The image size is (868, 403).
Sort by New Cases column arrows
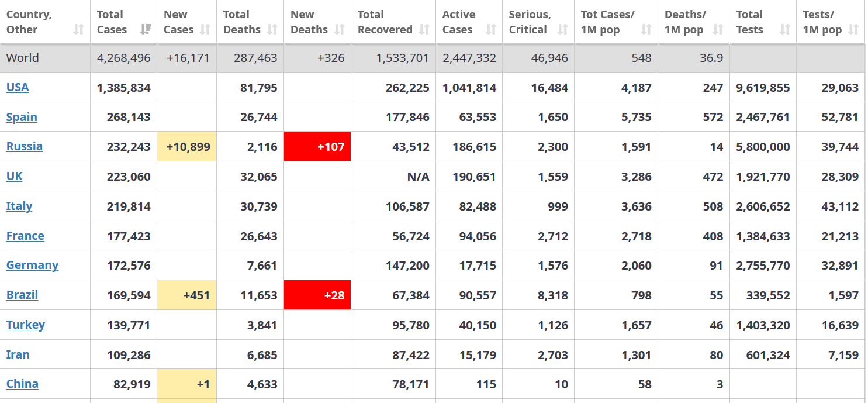(205, 29)
